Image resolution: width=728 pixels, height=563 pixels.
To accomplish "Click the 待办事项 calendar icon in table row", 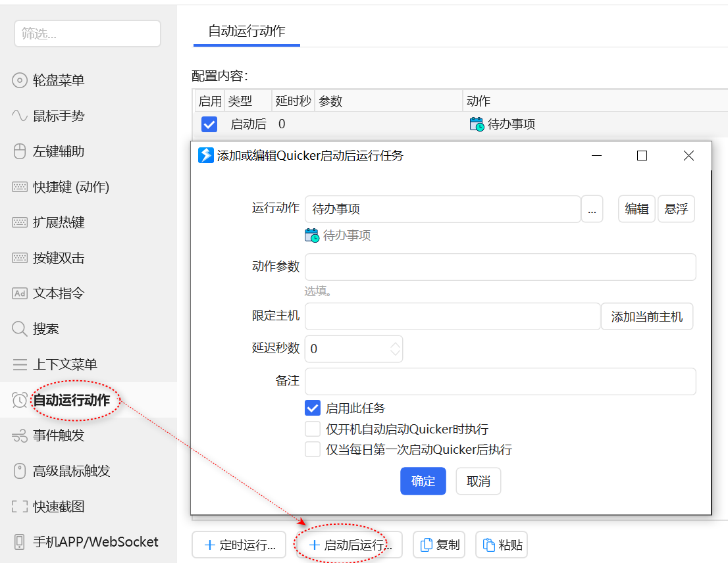I will coord(477,124).
